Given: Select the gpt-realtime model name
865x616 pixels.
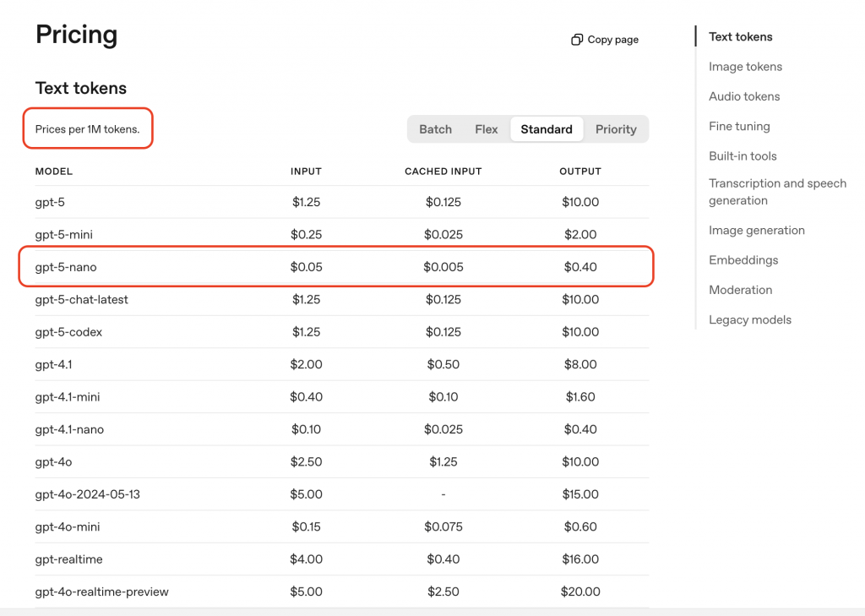Looking at the screenshot, I should (x=68, y=559).
